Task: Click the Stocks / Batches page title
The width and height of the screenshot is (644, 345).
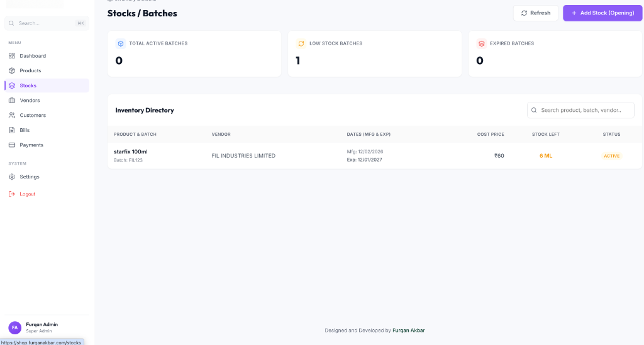Action: 142,14
